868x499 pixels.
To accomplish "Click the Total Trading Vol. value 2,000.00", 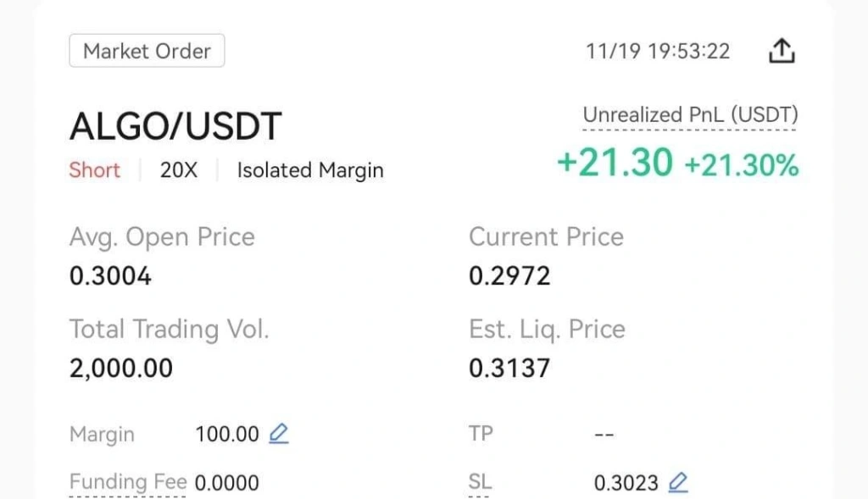I will 120,369.
